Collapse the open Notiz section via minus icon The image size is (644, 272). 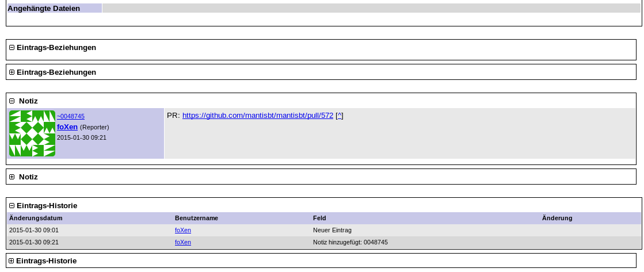point(12,101)
